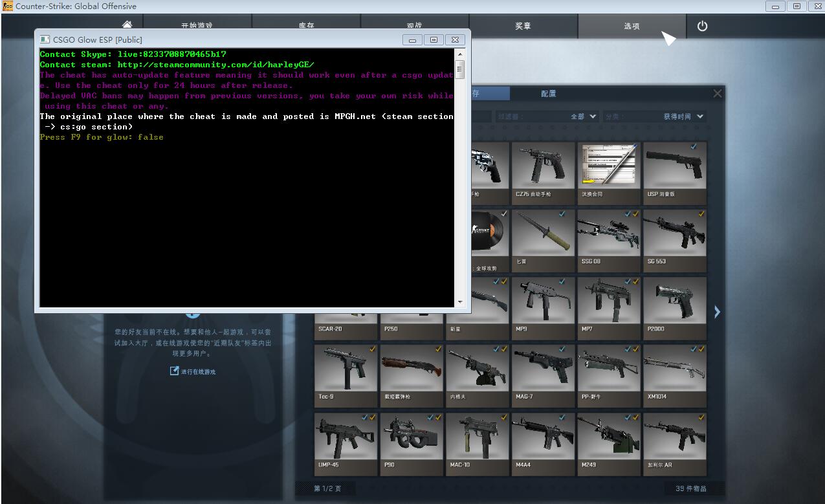
Task: Select the 匕首 knife item
Action: click(x=543, y=240)
